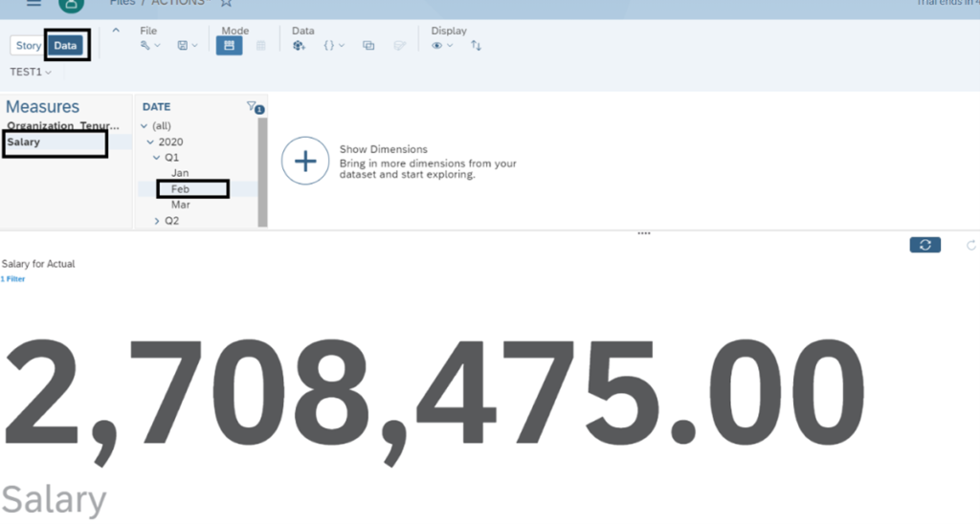Expand the Q2 quarter node
This screenshot has height=524, width=980.
click(x=156, y=221)
